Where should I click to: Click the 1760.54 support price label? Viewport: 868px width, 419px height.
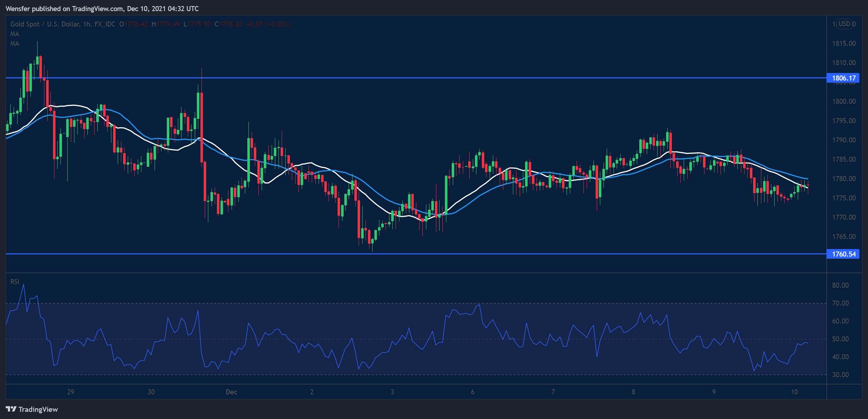click(844, 254)
